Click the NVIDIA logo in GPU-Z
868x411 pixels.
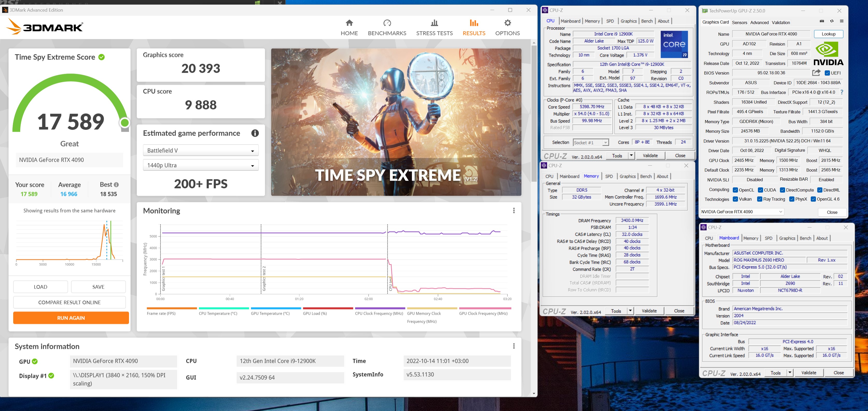pyautogui.click(x=828, y=54)
